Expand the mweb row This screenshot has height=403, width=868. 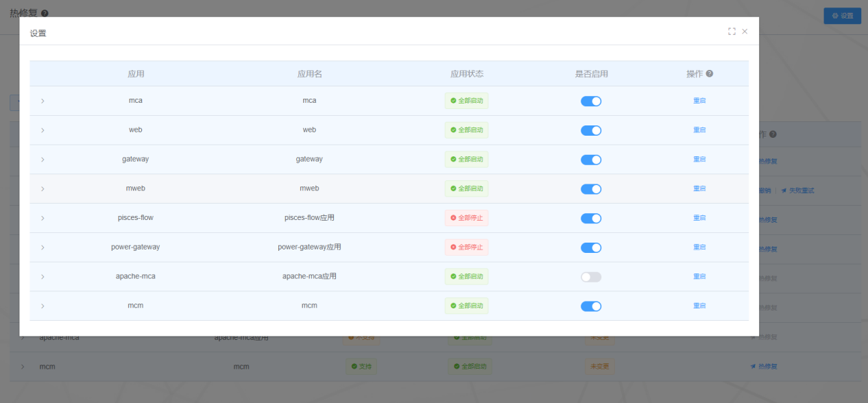pos(43,188)
